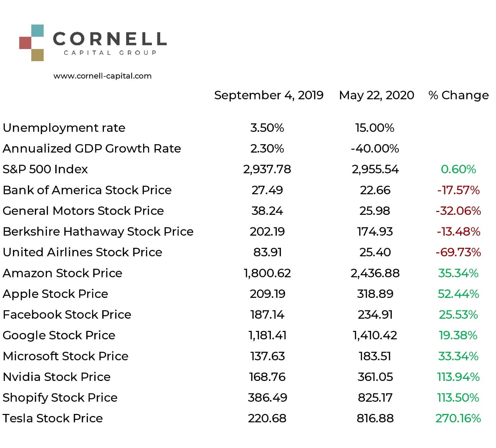Click the Apple Stock Price label

(x=55, y=294)
